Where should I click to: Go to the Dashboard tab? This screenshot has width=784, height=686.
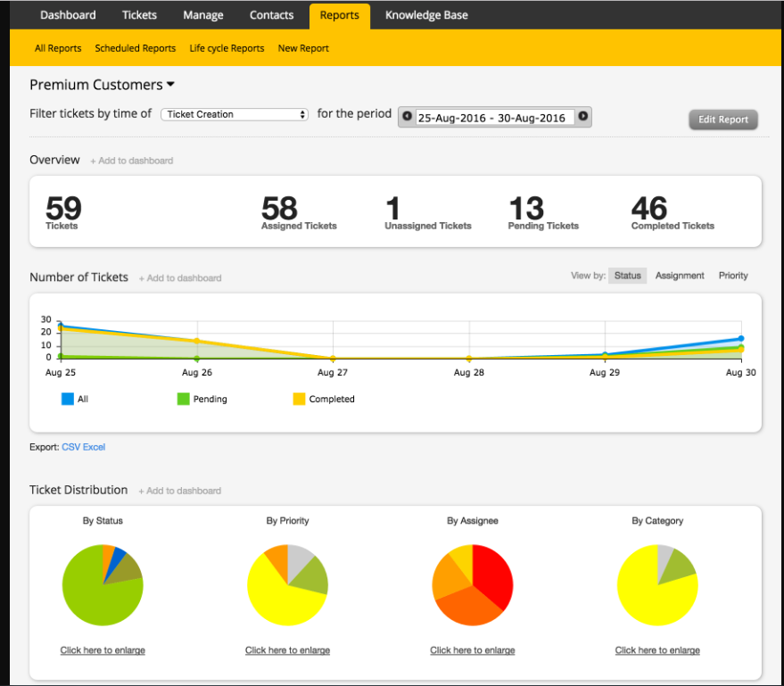(x=68, y=15)
